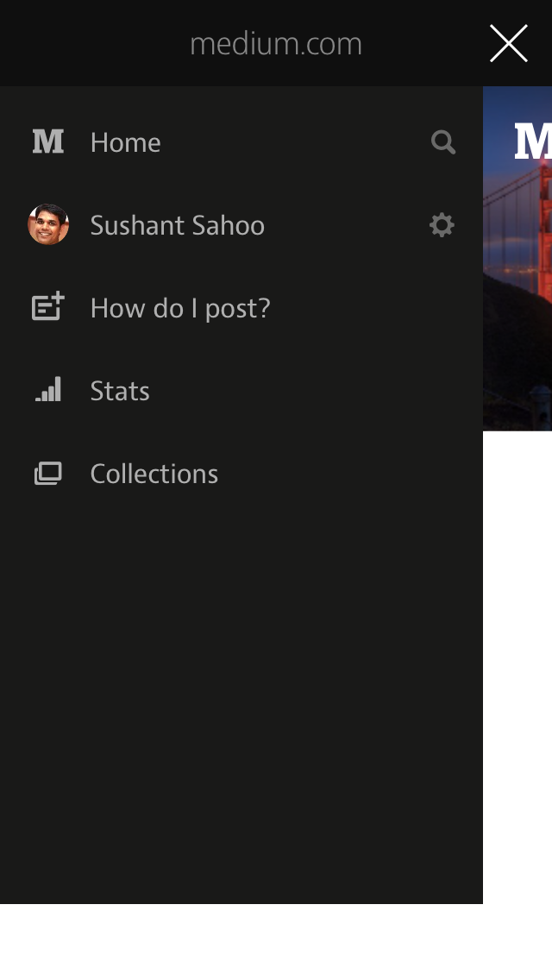Tap Sushant Sahoo's profile avatar
Viewport: 552px width, 980px height.
click(x=48, y=224)
